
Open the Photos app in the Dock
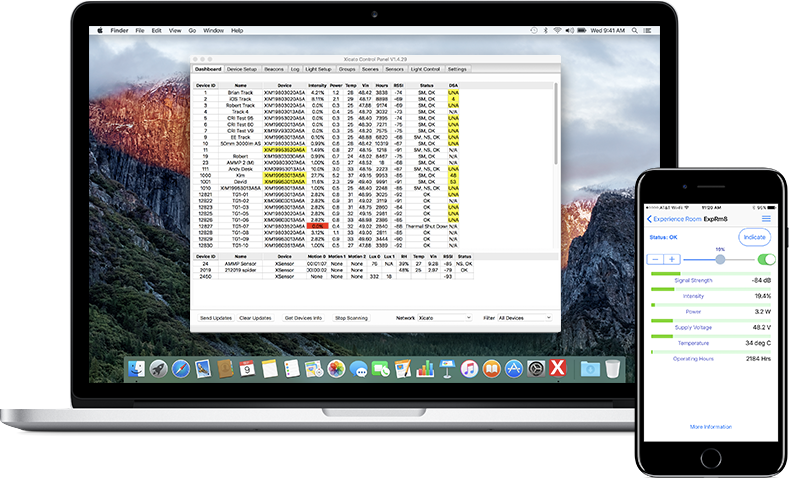click(x=336, y=369)
